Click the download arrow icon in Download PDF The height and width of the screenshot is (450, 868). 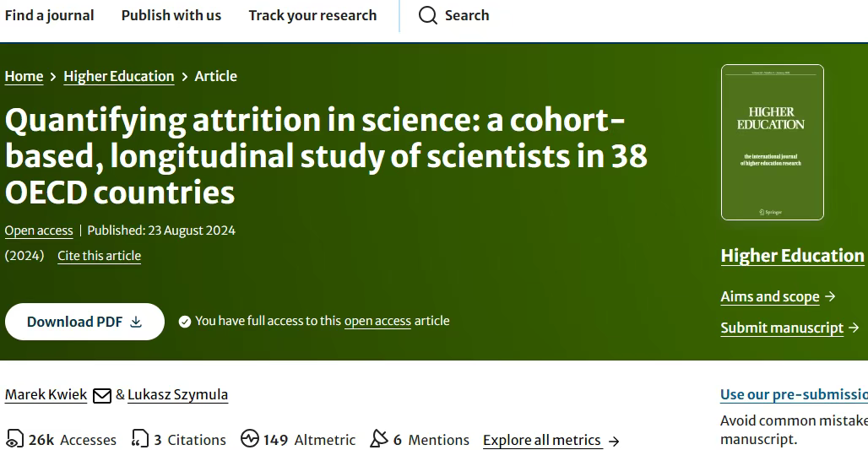pos(136,322)
